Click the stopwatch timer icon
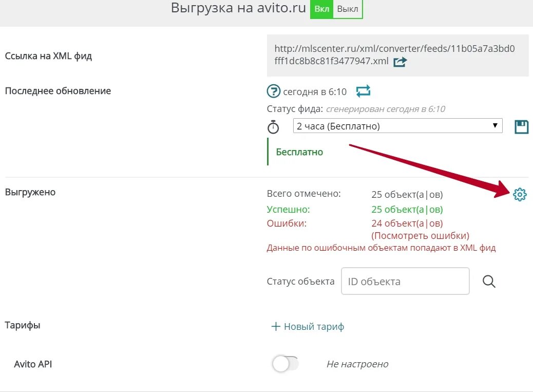 pos(273,127)
